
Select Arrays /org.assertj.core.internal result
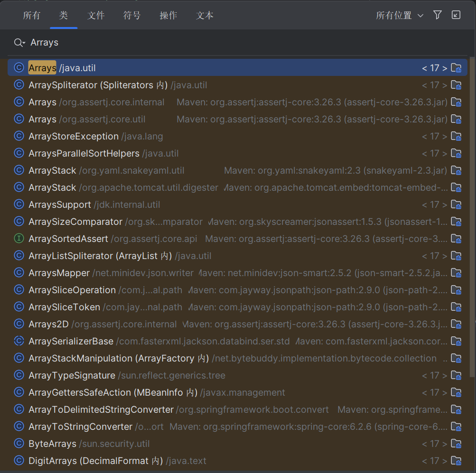coord(237,102)
